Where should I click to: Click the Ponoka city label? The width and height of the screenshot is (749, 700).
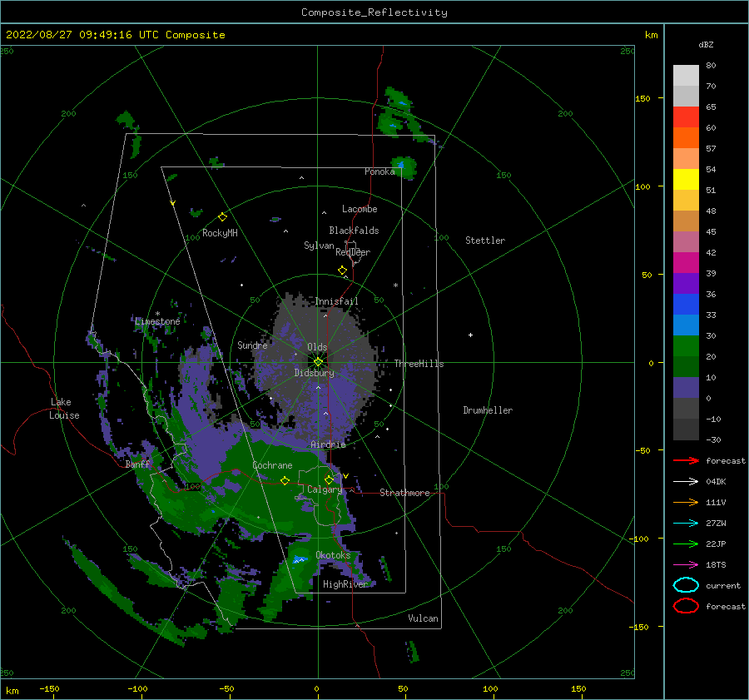pos(379,171)
